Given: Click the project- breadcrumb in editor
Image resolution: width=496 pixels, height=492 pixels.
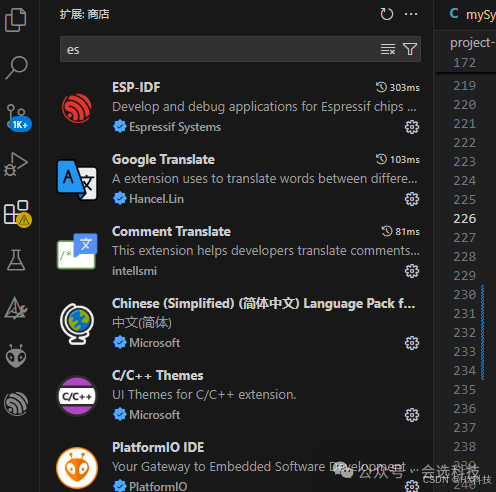Looking at the screenshot, I should (x=472, y=43).
